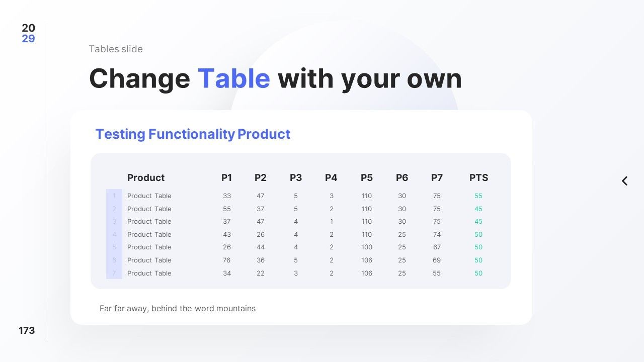Click the green PTS value 55
This screenshot has width=644, height=362.
[x=478, y=196]
